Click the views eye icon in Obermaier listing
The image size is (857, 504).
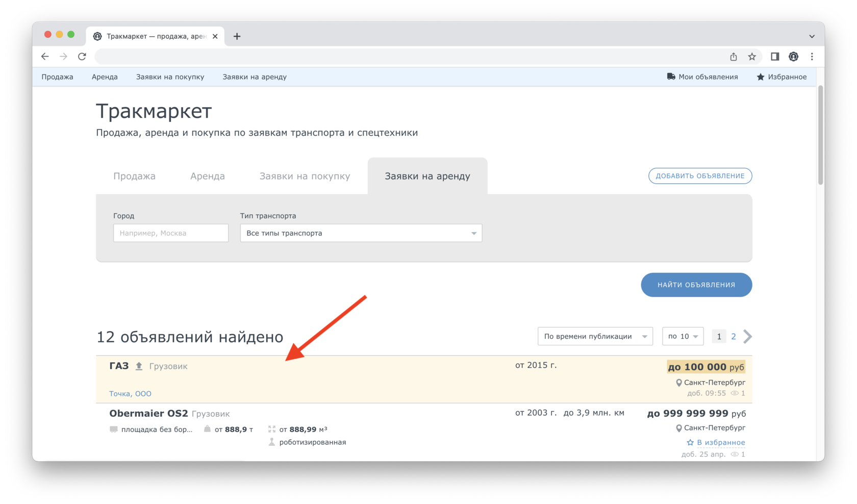tap(735, 454)
